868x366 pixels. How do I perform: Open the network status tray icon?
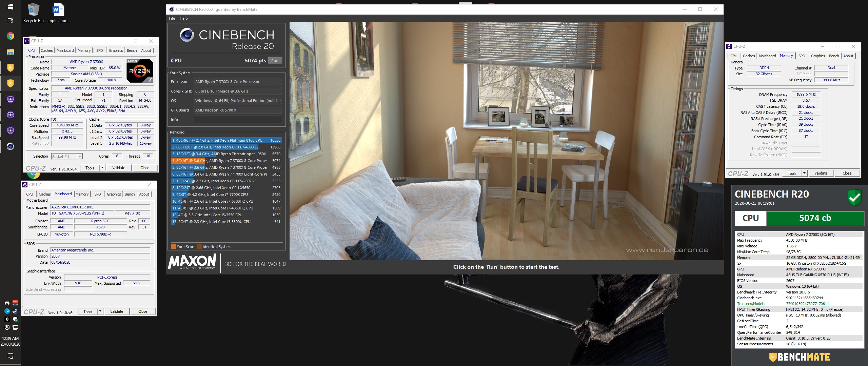tap(15, 327)
